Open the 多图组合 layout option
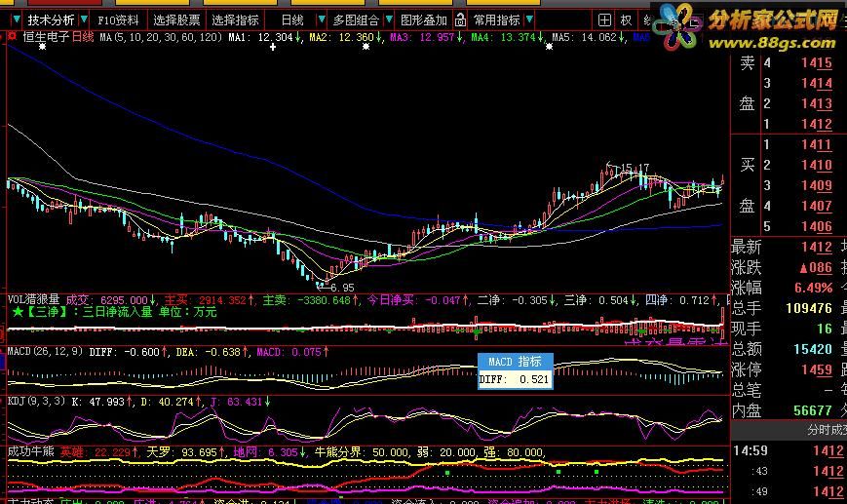This screenshot has height=504, width=847. (x=356, y=20)
